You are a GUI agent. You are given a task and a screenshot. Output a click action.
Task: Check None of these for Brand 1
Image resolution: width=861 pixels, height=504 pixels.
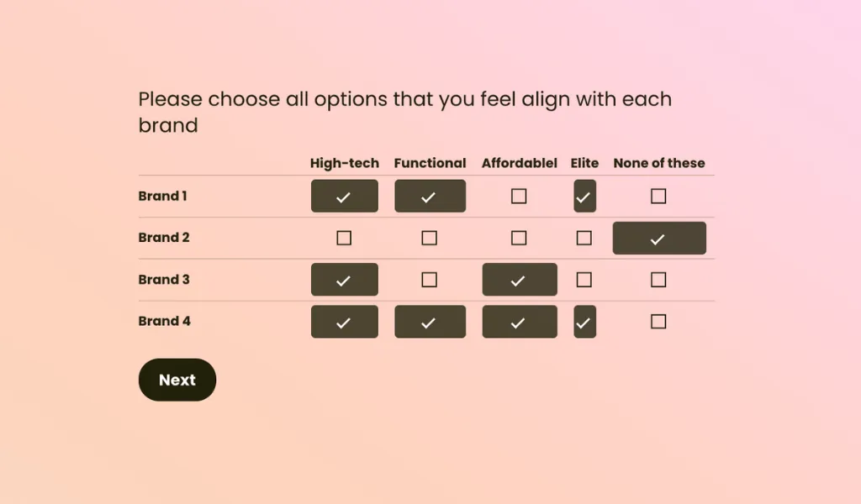point(658,196)
